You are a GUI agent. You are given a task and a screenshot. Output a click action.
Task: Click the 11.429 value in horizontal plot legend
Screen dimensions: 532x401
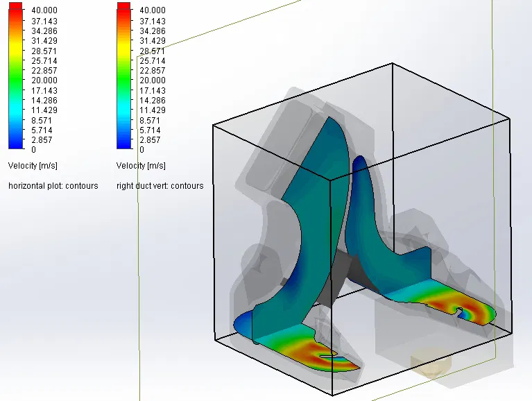[x=44, y=110]
